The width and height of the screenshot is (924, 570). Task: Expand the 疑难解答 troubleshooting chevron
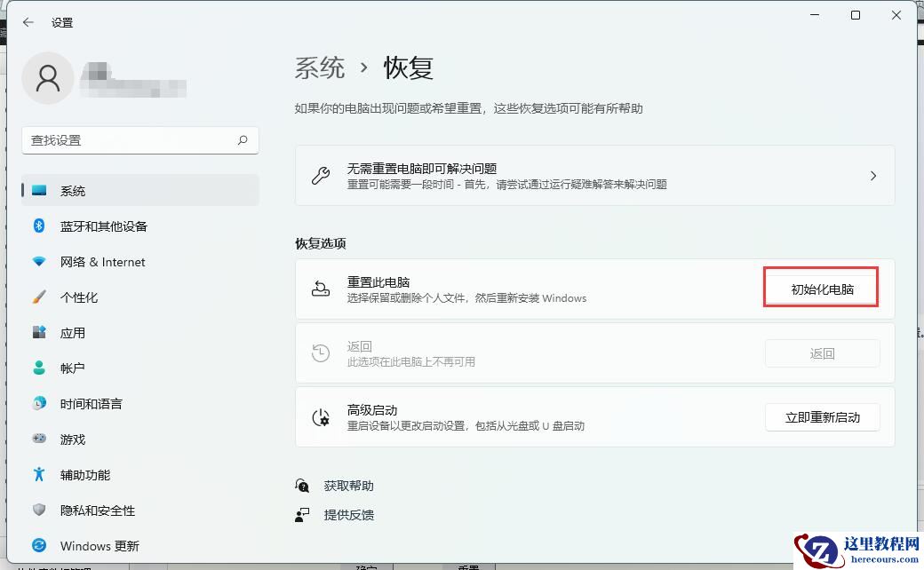(872, 175)
